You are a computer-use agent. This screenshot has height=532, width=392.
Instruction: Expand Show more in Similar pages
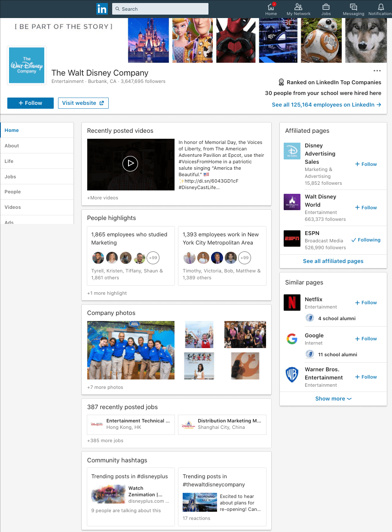[333, 398]
